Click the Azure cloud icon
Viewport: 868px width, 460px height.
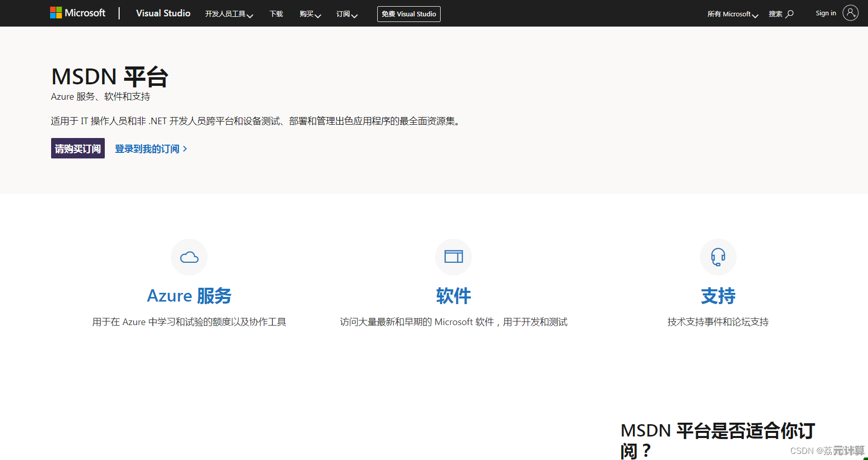pyautogui.click(x=189, y=257)
